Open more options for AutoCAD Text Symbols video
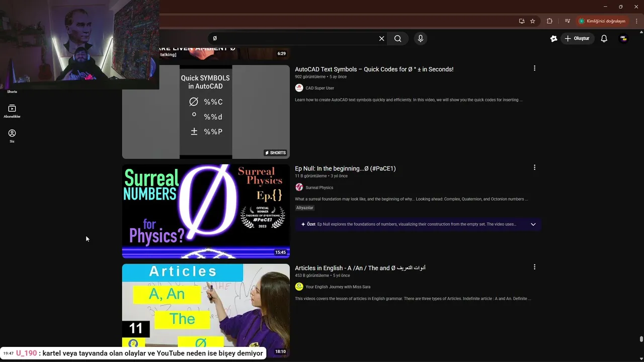644x362 pixels. tap(534, 68)
